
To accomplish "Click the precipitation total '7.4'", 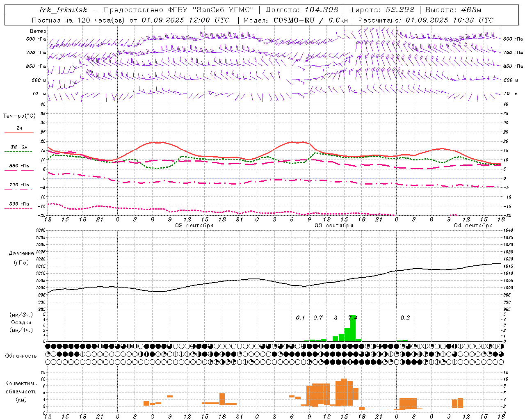I will [x=353, y=318].
